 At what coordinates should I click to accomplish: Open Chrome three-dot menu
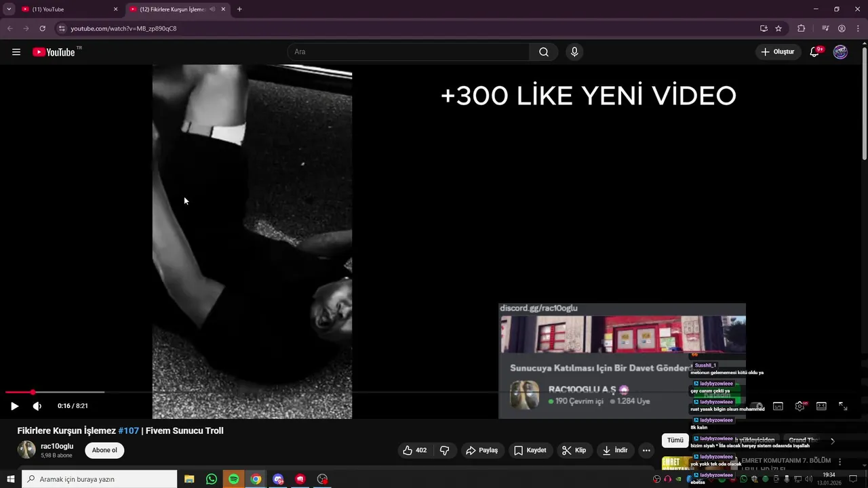point(858,28)
